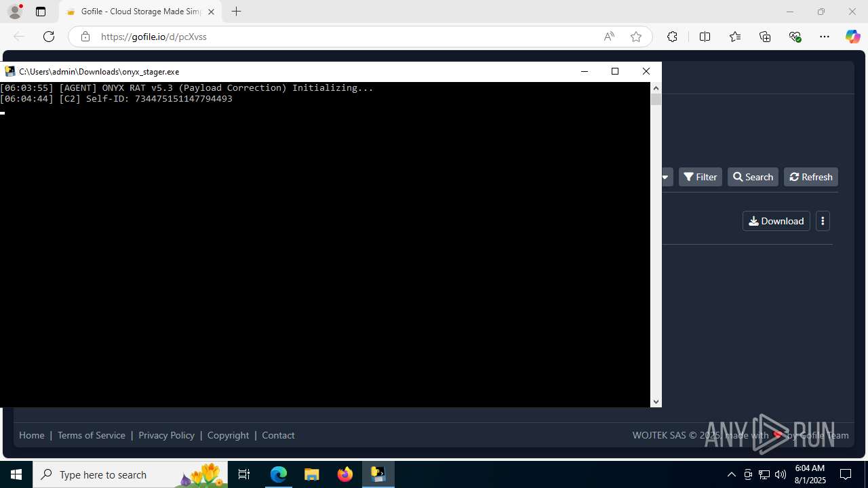Image resolution: width=868 pixels, height=488 pixels.
Task: Open the Favorites list icon
Action: [x=735, y=37]
